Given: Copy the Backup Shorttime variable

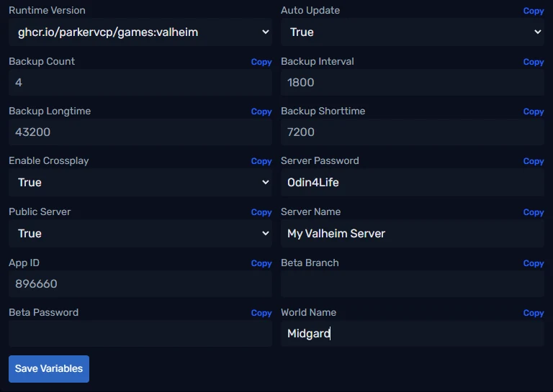Looking at the screenshot, I should (x=534, y=111).
